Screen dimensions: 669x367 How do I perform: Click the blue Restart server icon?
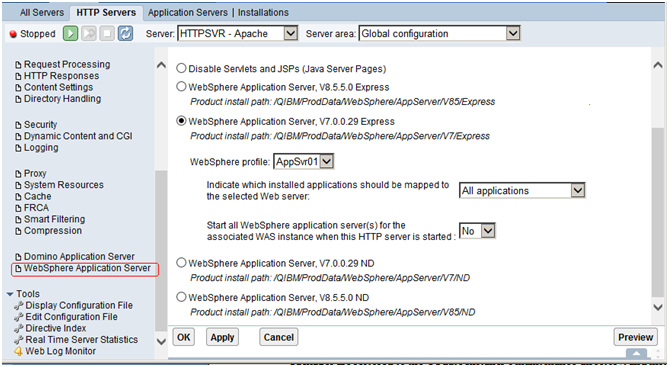(125, 33)
